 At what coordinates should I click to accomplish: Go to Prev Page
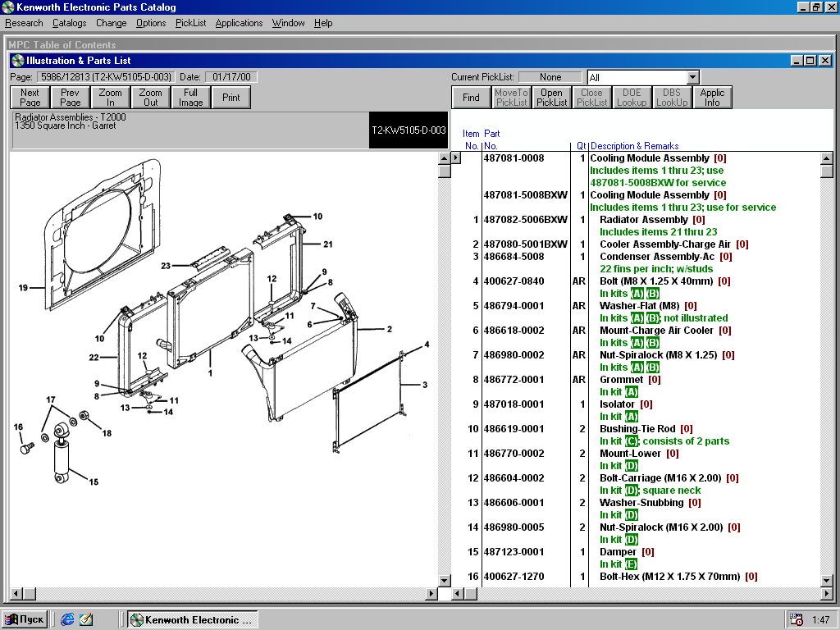tap(71, 98)
